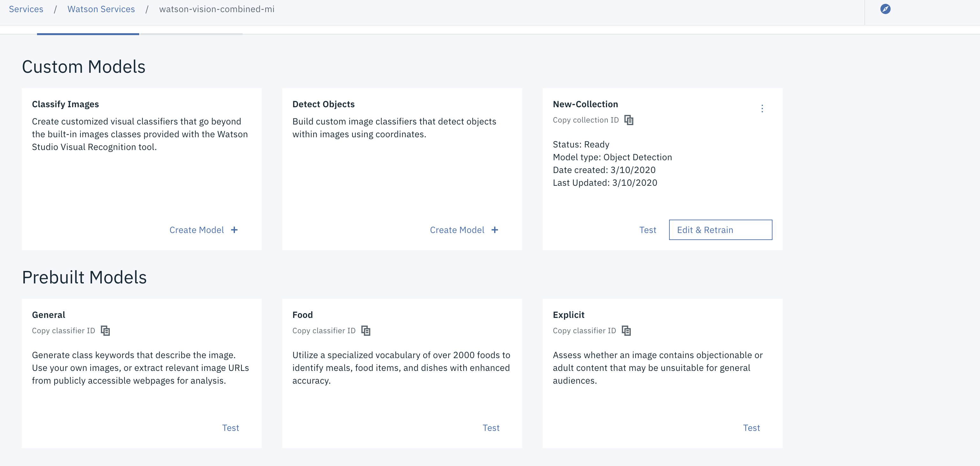The image size is (980, 466).
Task: Click plus icon on Detect Objects card
Action: 494,230
